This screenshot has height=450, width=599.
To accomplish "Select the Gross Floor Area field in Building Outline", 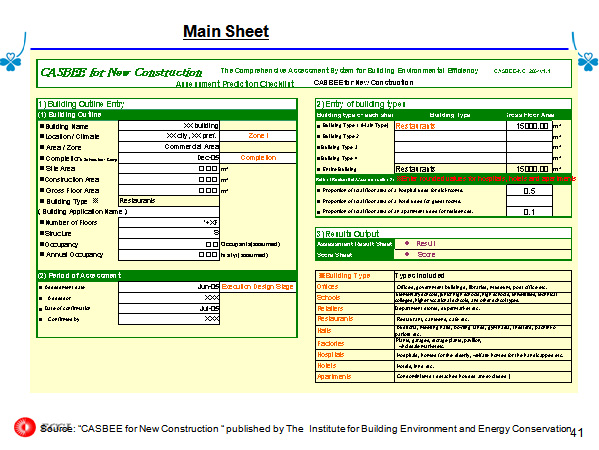I will [169, 190].
